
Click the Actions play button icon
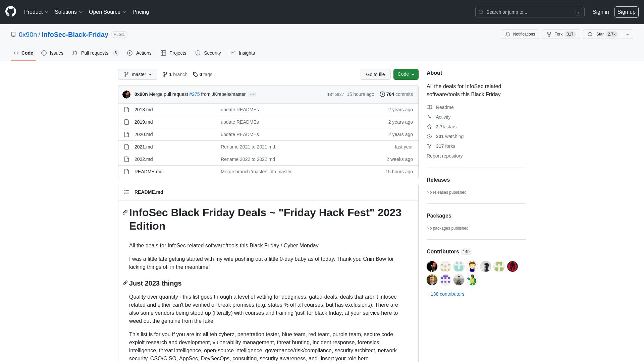tap(129, 53)
